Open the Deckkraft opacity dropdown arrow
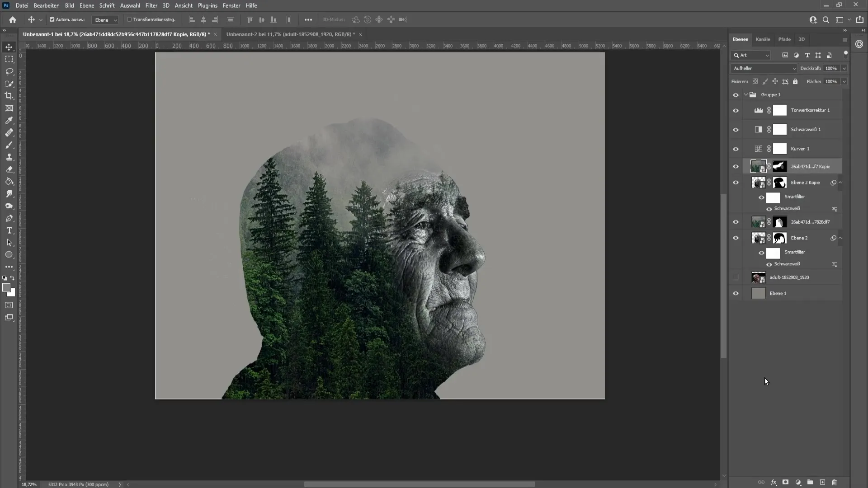868x488 pixels. pos(844,68)
